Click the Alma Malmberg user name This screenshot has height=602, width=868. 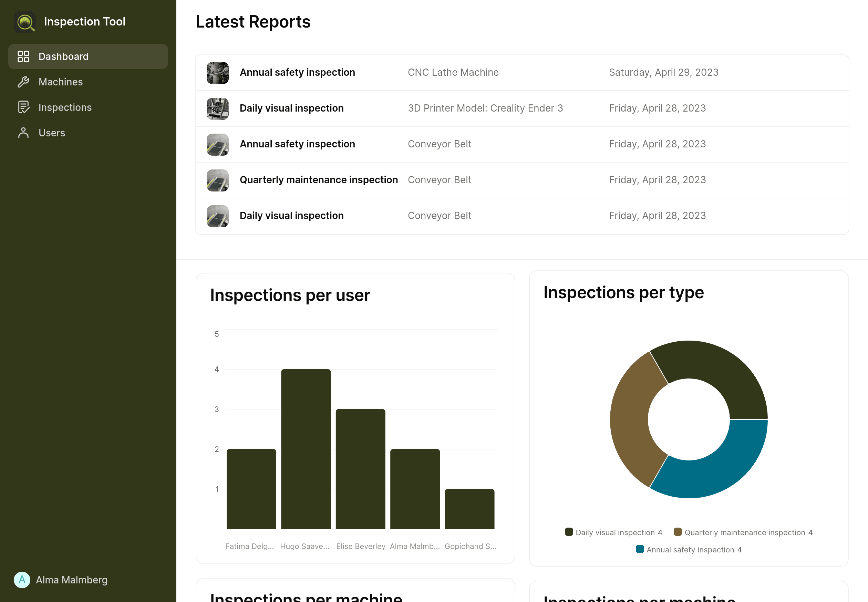72,580
